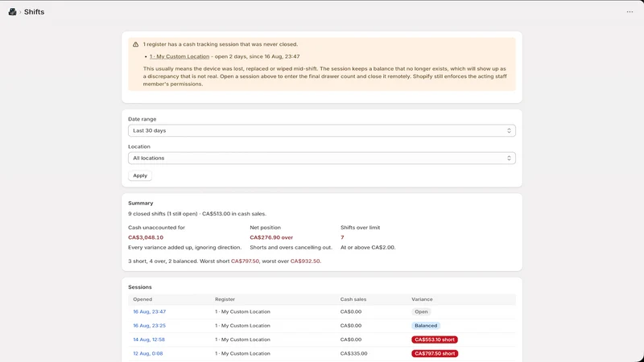Open the Date range dropdown
644x362 pixels.
[321, 130]
